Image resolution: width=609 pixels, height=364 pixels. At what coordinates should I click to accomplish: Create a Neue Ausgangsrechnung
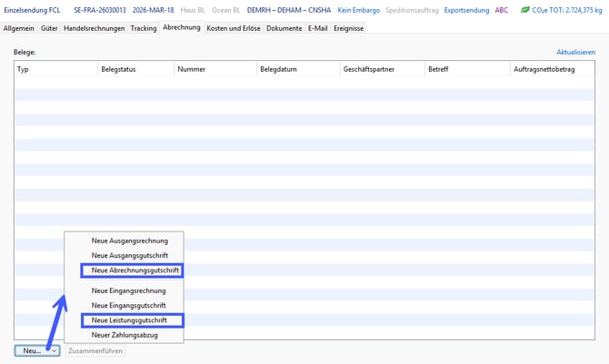[129, 240]
